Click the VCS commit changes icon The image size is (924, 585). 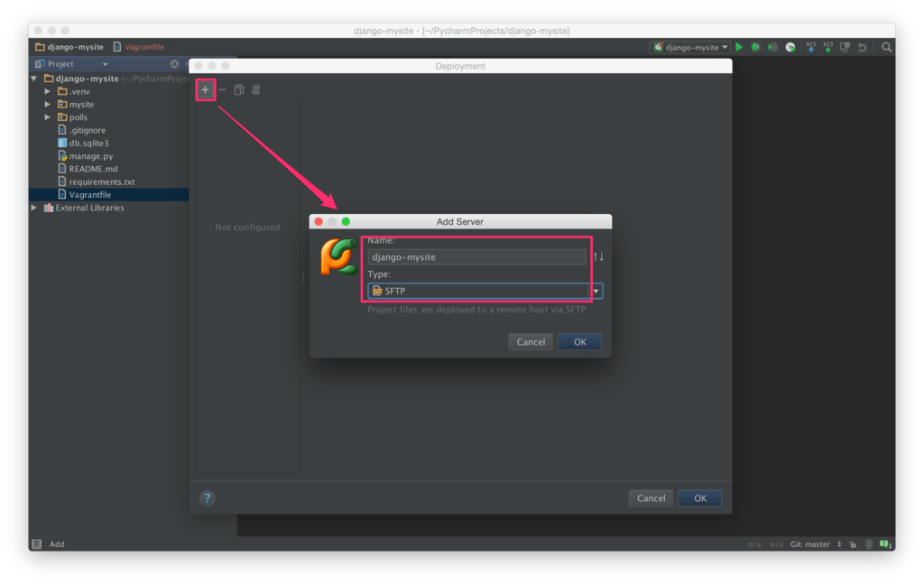click(828, 47)
